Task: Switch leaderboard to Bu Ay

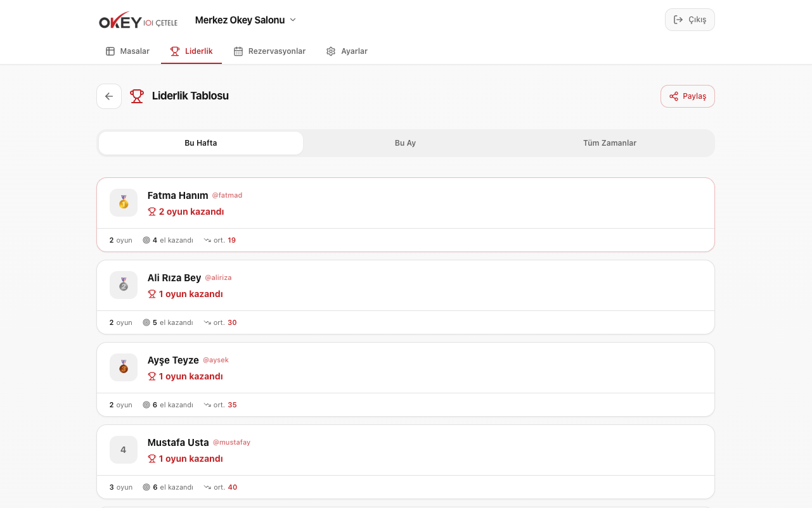Action: [x=405, y=143]
